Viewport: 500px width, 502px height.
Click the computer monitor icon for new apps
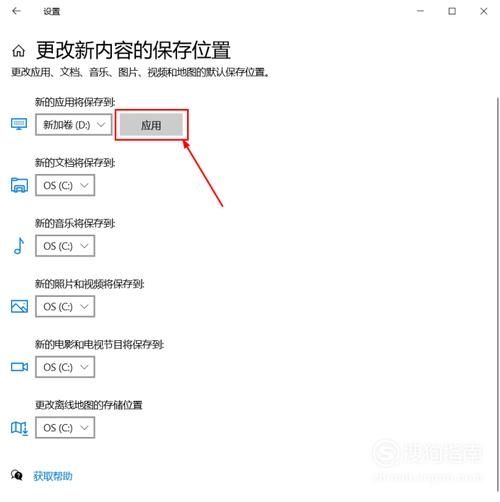point(19,124)
